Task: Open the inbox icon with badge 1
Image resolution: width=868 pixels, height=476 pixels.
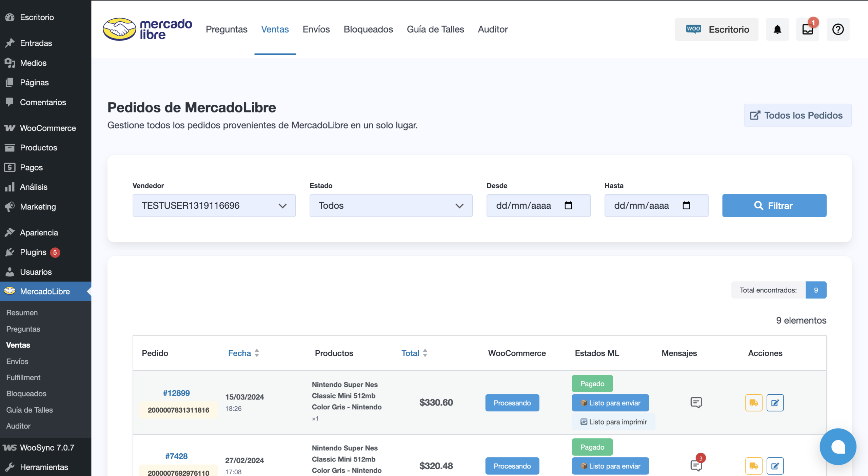Action: coord(808,29)
